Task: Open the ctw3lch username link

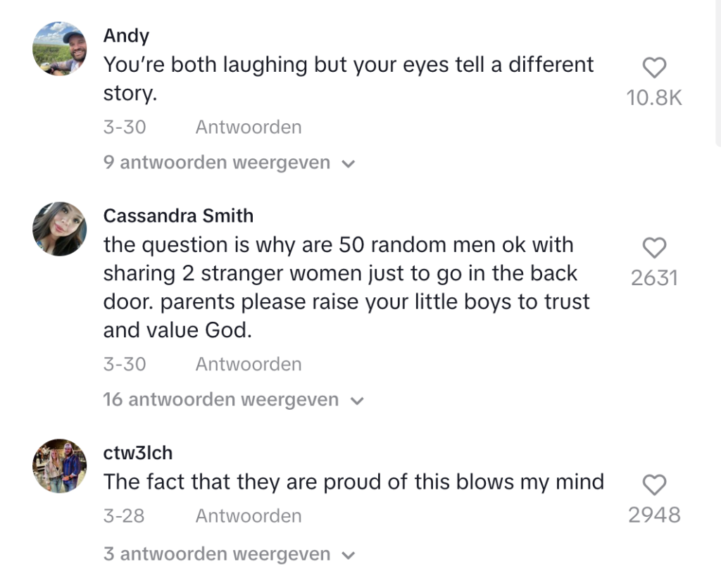Action: point(138,453)
